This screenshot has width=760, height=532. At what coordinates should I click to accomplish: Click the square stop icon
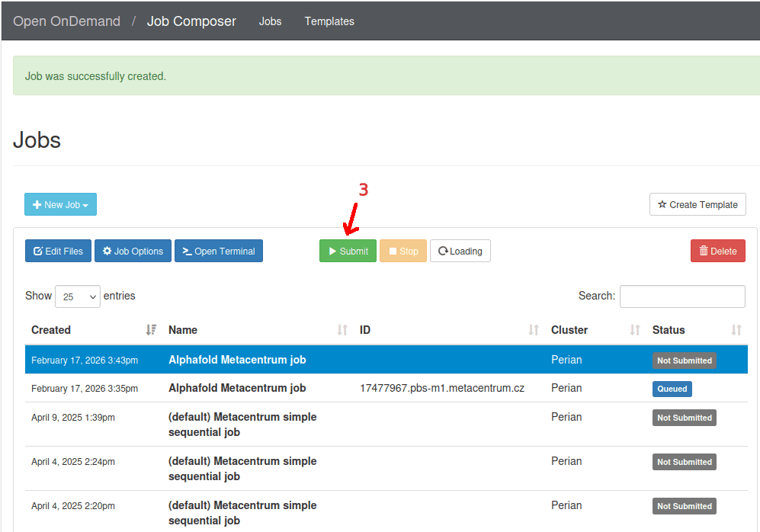(393, 251)
